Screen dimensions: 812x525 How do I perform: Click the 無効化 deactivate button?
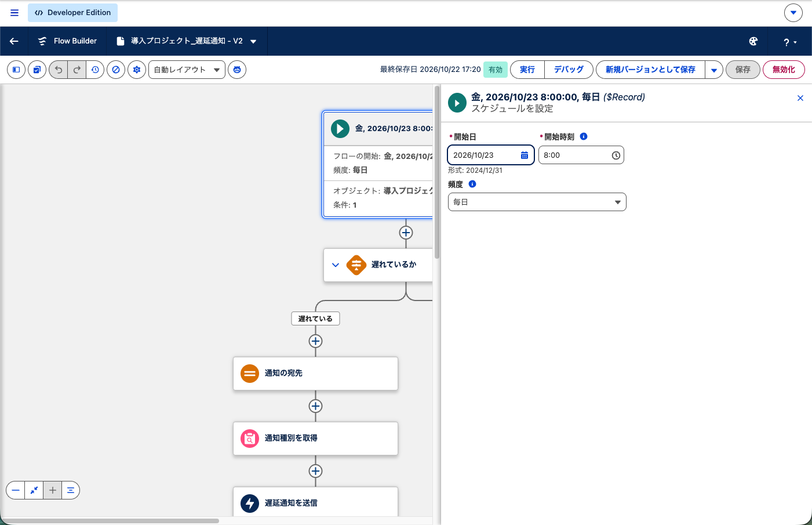coord(784,70)
